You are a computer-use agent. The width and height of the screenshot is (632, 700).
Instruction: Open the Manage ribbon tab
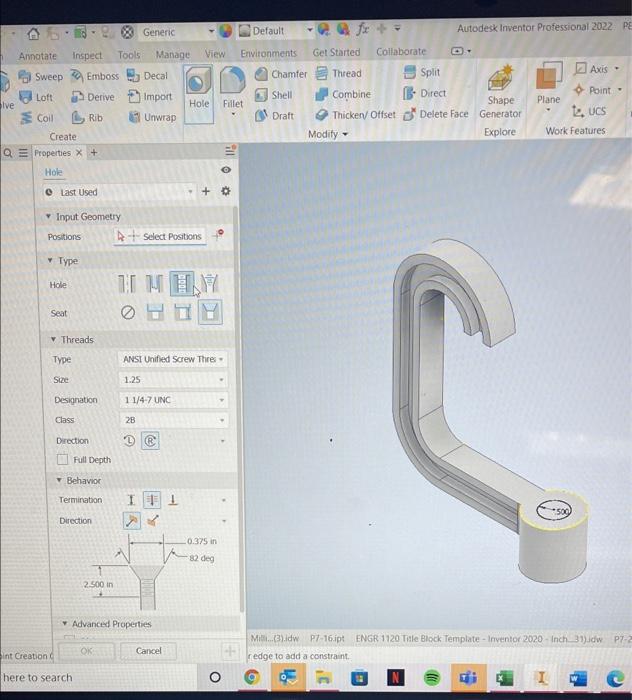[x=173, y=54]
